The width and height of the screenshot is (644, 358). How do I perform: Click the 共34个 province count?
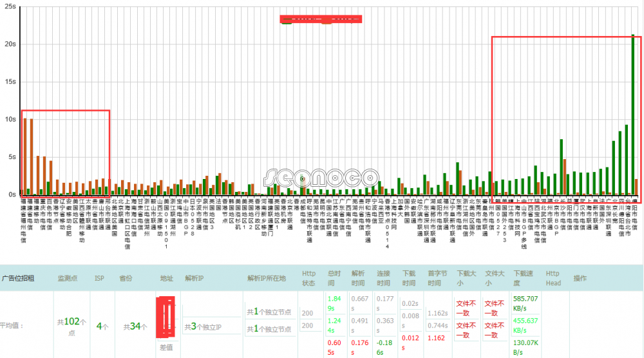135,326
